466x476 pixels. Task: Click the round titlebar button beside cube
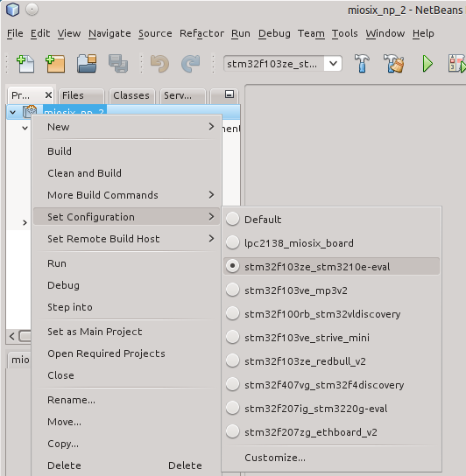[32, 10]
